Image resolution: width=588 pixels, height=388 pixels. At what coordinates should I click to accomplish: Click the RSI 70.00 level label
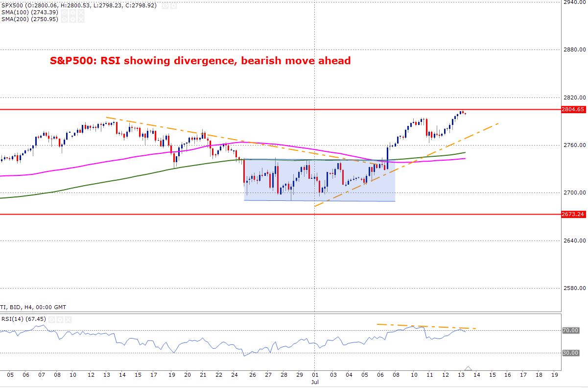click(571, 331)
